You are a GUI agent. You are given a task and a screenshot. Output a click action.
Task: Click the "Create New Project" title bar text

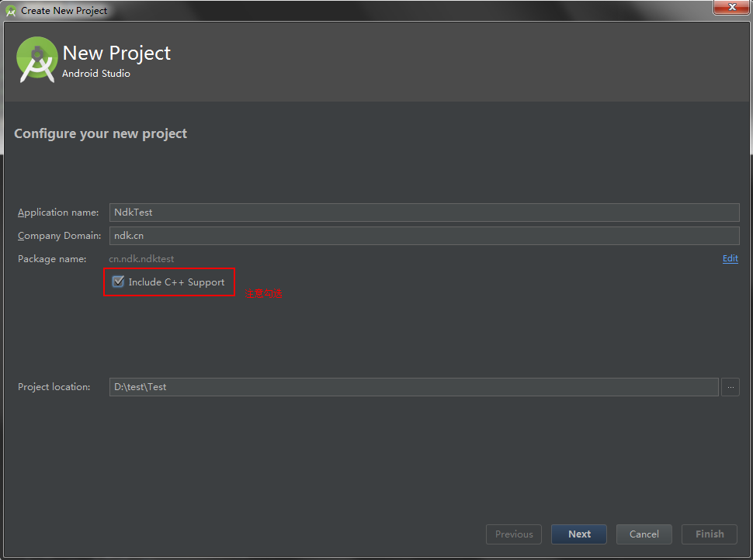point(64,11)
